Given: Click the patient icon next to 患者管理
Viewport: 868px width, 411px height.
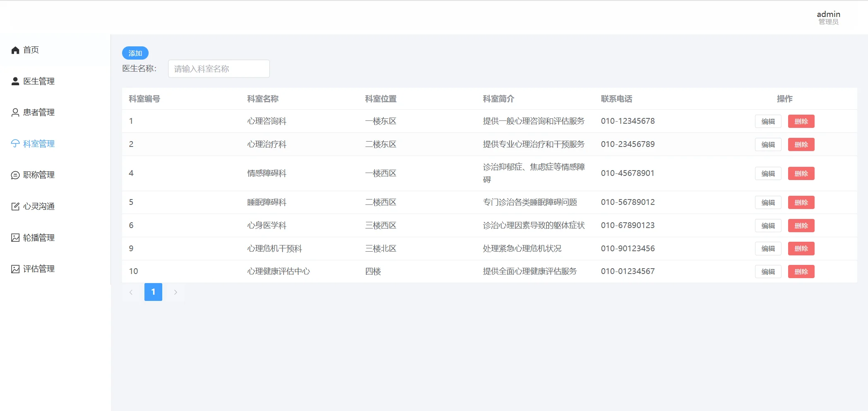Looking at the screenshot, I should (15, 112).
